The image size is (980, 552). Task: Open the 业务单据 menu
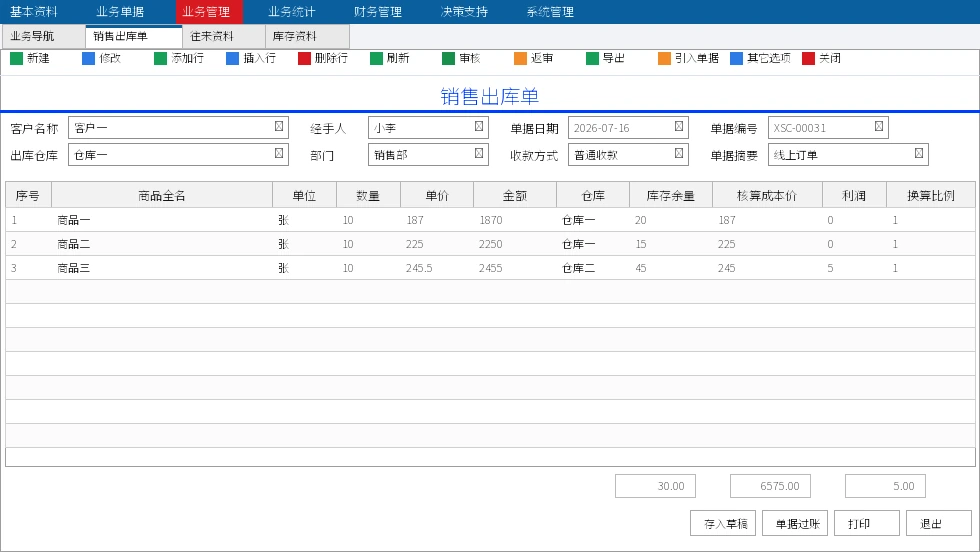tap(120, 12)
